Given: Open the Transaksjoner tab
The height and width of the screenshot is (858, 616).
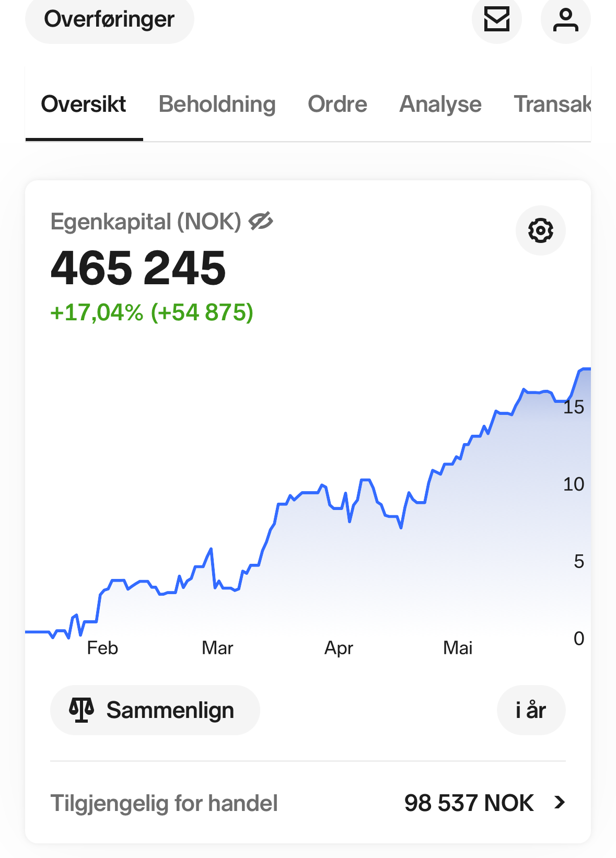Looking at the screenshot, I should click(552, 104).
